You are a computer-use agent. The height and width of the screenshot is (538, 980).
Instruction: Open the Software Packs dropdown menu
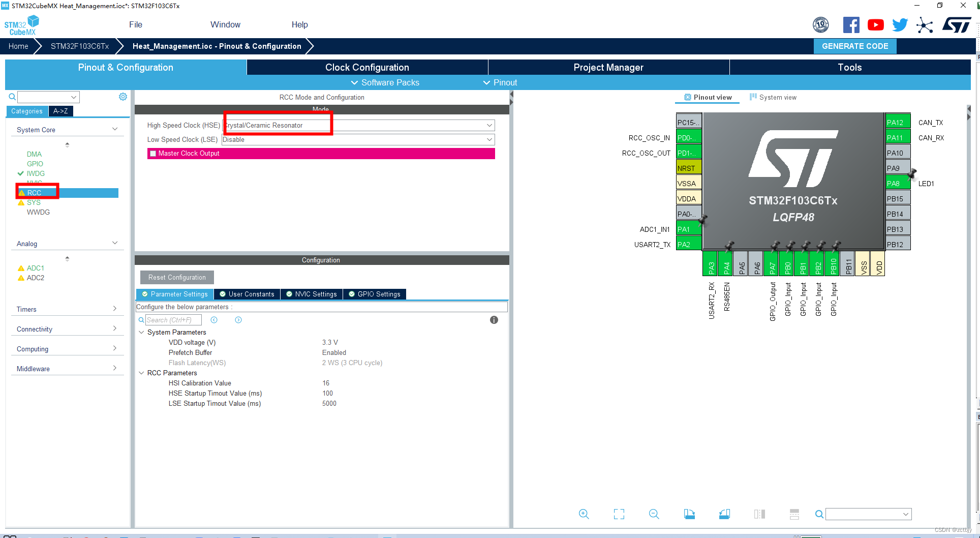(x=385, y=82)
